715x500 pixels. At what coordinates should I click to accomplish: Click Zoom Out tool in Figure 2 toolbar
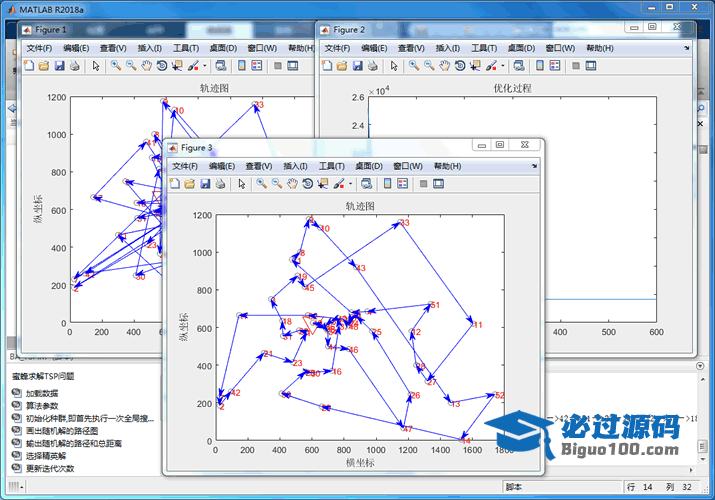coord(429,66)
